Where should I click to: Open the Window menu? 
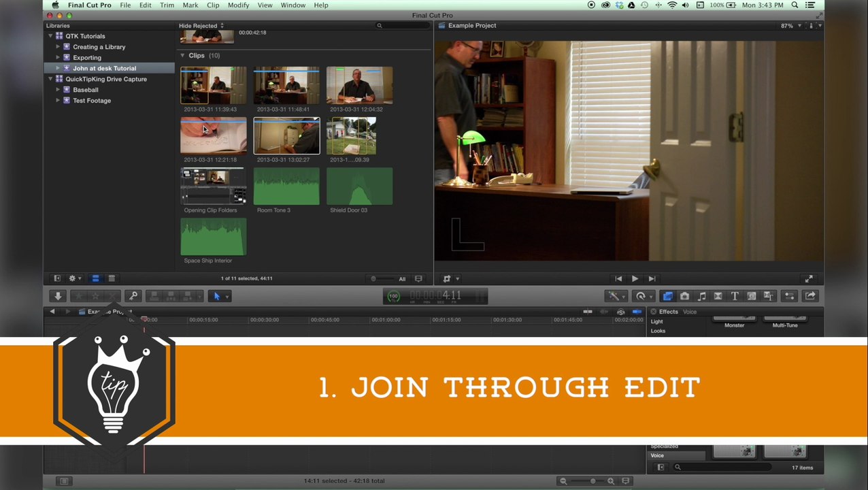point(293,5)
